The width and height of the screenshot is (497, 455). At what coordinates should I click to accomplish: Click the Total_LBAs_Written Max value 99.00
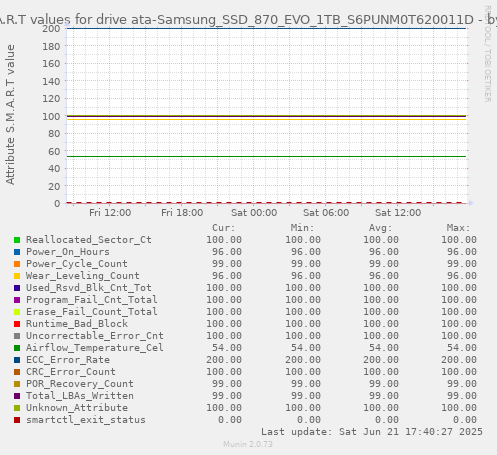point(462,396)
